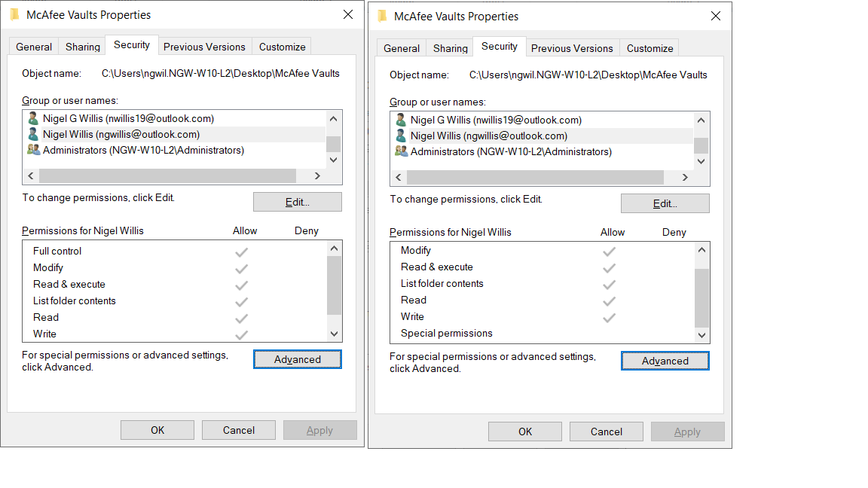Click user list scroll up arrow, right window

[x=701, y=120]
